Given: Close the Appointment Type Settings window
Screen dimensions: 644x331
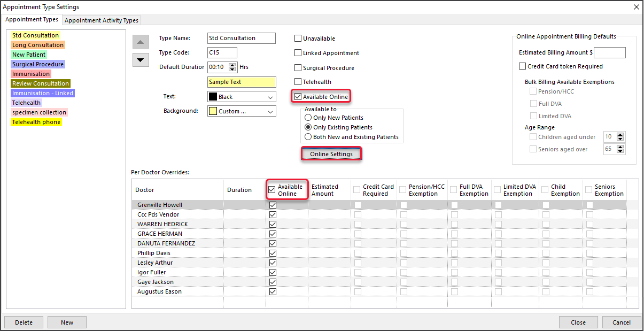Looking at the screenshot, I should pyautogui.click(x=635, y=7).
